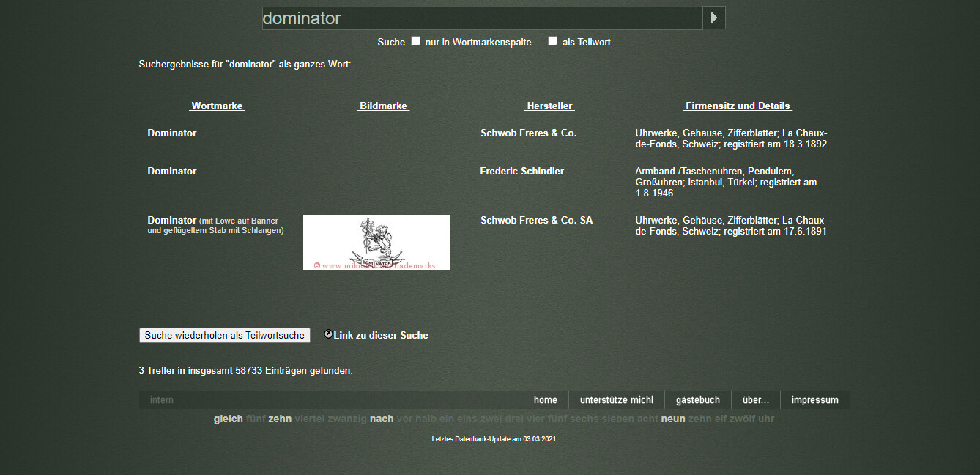This screenshot has height=475, width=980.
Task: Select manufacturer 'Frederic Schindler'
Action: (521, 171)
